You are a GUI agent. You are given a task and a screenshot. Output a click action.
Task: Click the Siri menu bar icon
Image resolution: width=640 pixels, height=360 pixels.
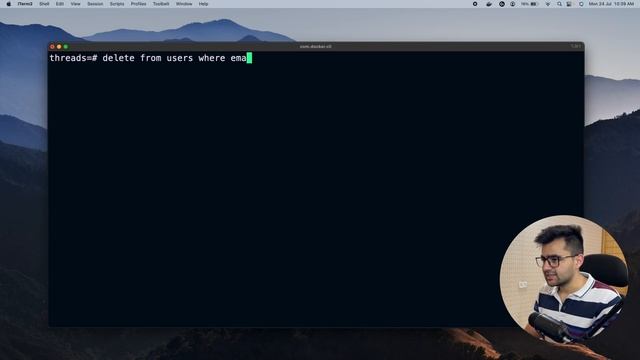581,4
